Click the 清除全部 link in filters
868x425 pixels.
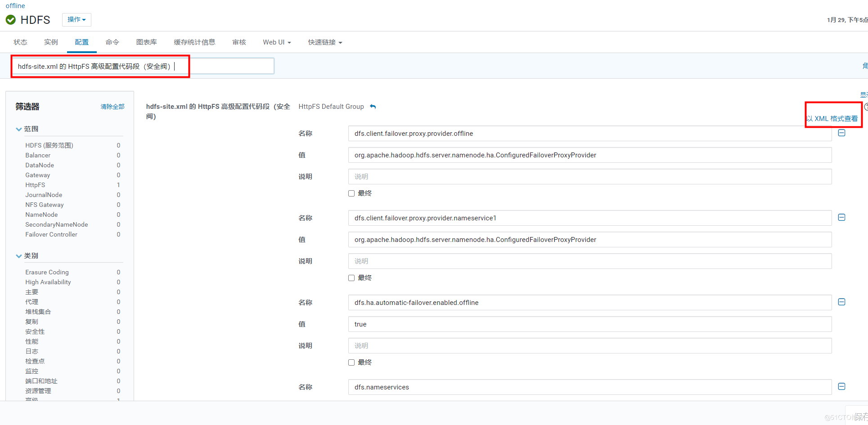pyautogui.click(x=112, y=107)
